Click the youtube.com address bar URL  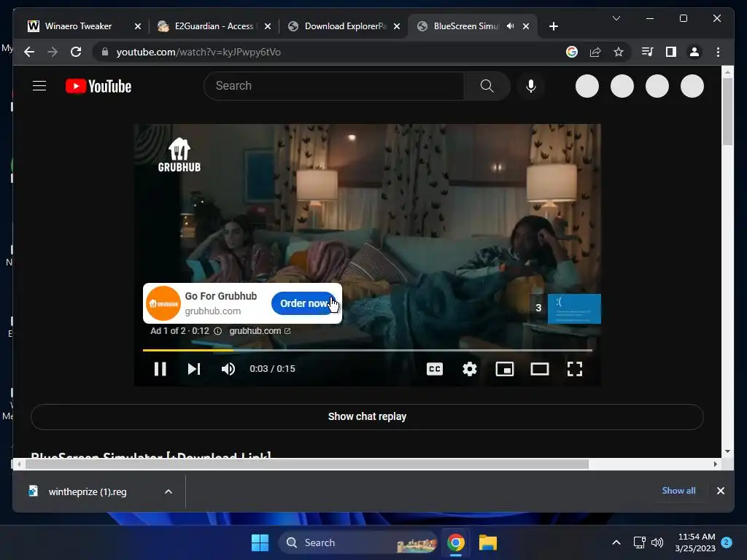[x=198, y=52]
